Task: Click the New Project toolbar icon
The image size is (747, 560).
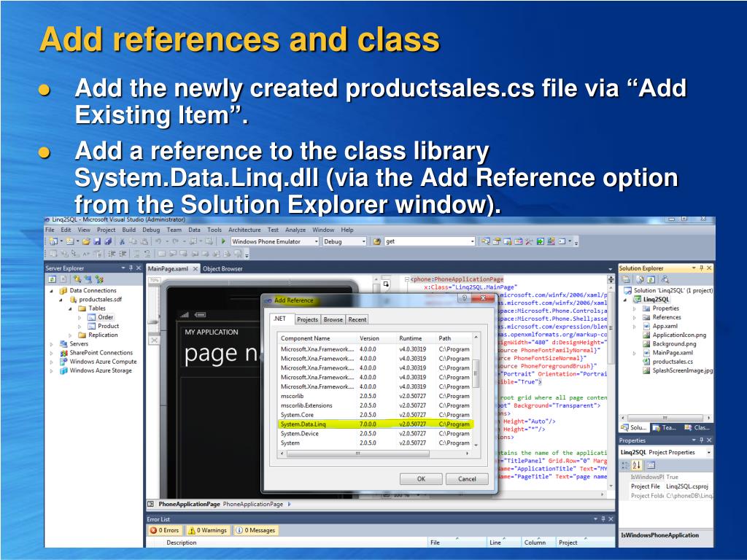Action: [x=53, y=241]
